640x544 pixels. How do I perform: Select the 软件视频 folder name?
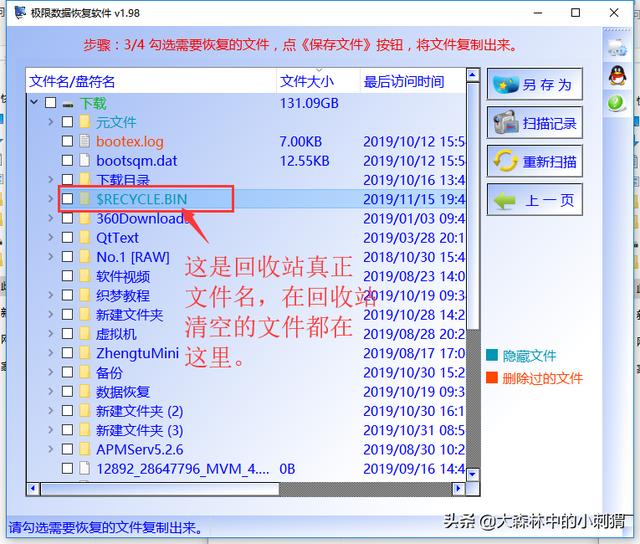(123, 276)
